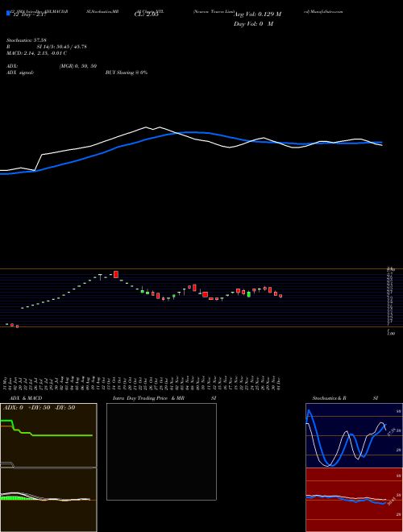Select the 'MACD: 2.14, 2.15, -0.01 C' line

[36, 53]
